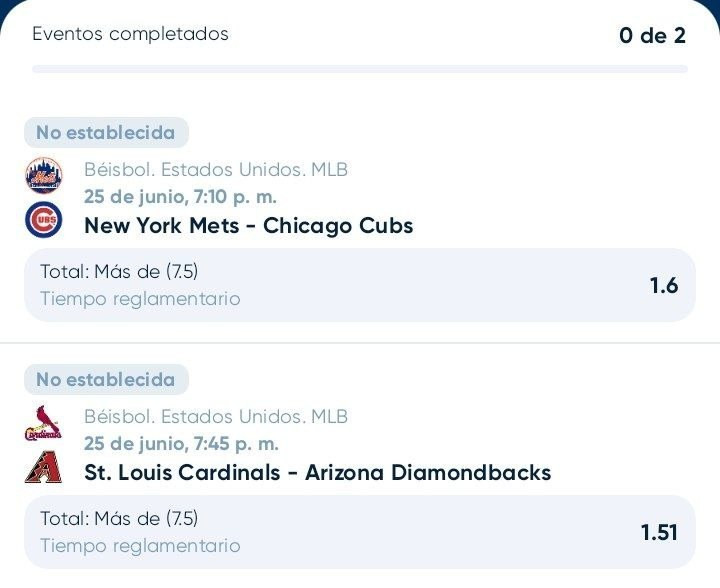Click the '25 de junio, 7:10 p. m.' date
Image resolution: width=720 pixels, height=588 pixels.
180,196
